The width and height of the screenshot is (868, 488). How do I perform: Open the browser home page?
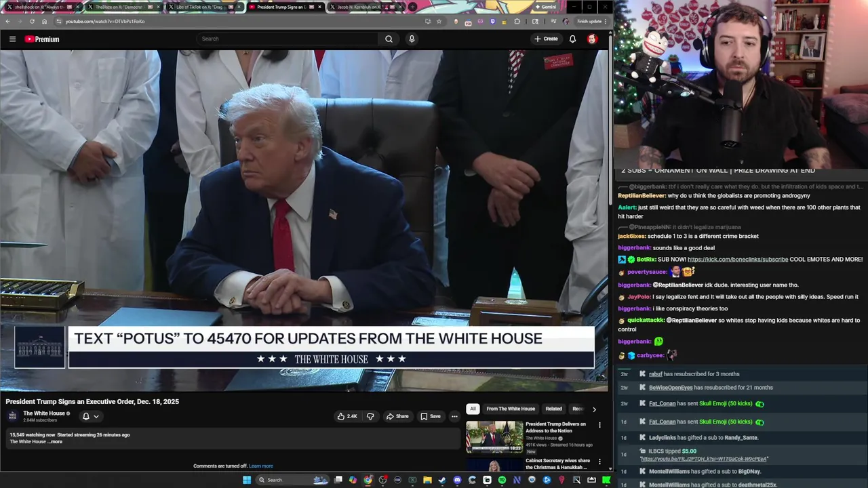click(44, 21)
